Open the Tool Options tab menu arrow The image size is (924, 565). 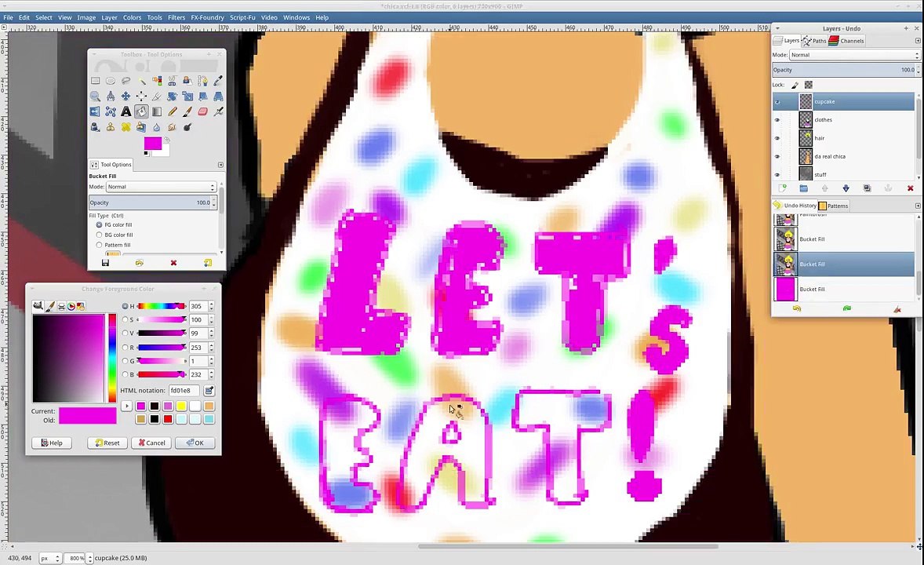(x=220, y=165)
